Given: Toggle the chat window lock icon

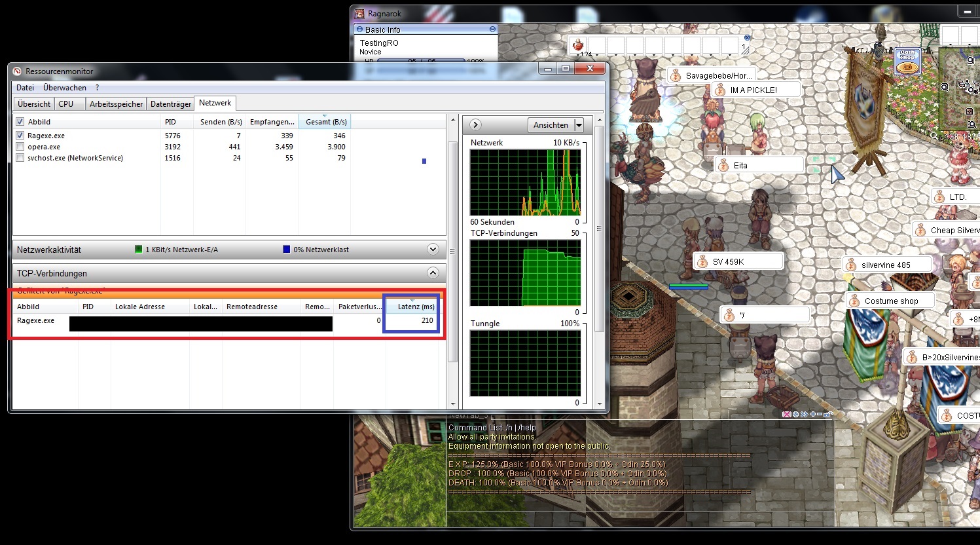Looking at the screenshot, I should (x=827, y=414).
